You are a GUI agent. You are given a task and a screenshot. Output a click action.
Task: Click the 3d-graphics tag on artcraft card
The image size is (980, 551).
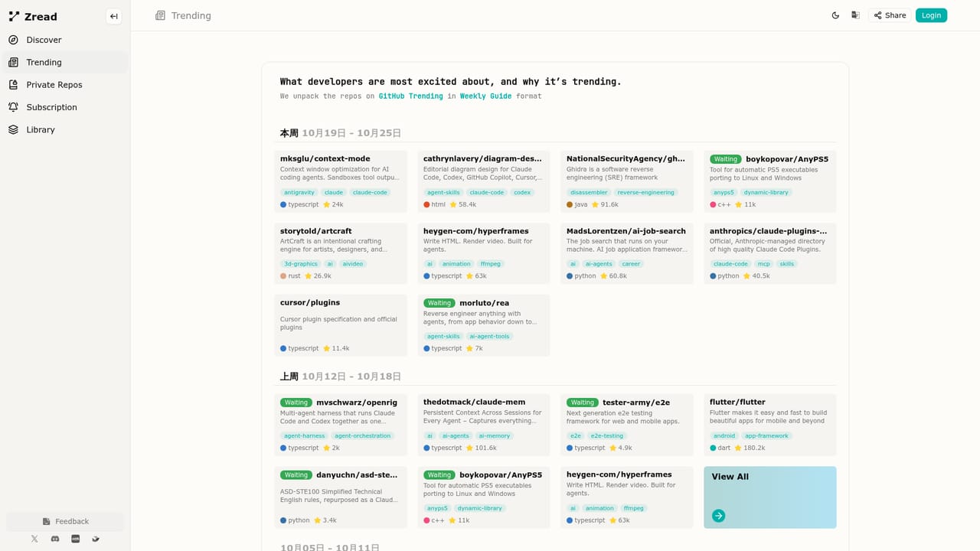(301, 264)
